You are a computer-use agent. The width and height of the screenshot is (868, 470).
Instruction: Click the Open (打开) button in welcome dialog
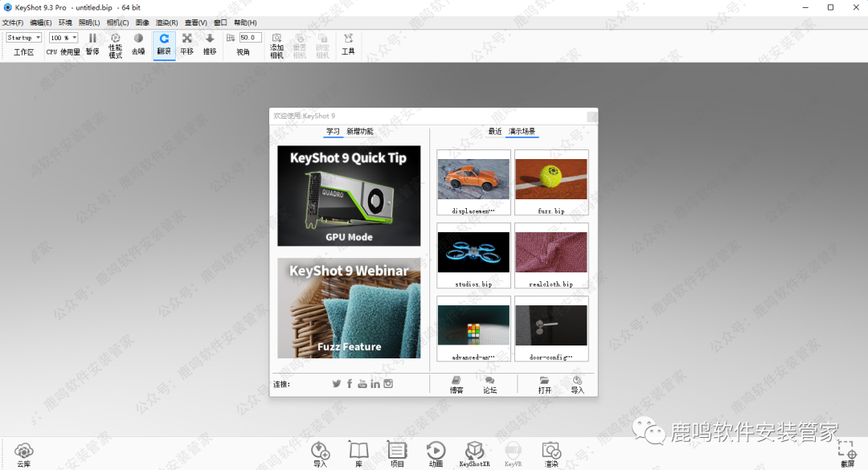[545, 384]
